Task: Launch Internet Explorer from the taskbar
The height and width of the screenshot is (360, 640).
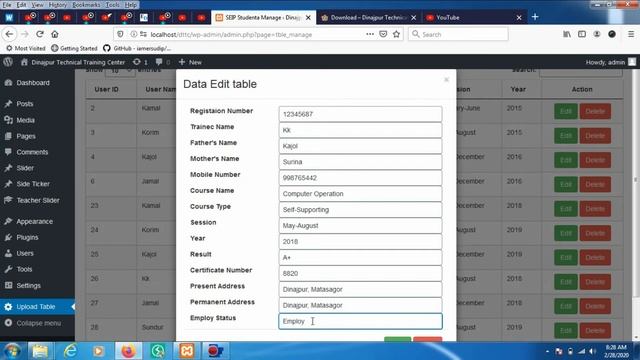Action: coord(70,351)
